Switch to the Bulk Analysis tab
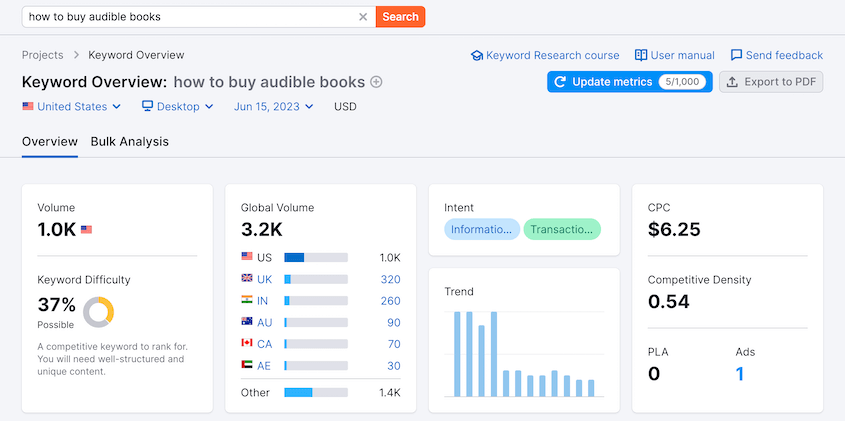 [129, 142]
